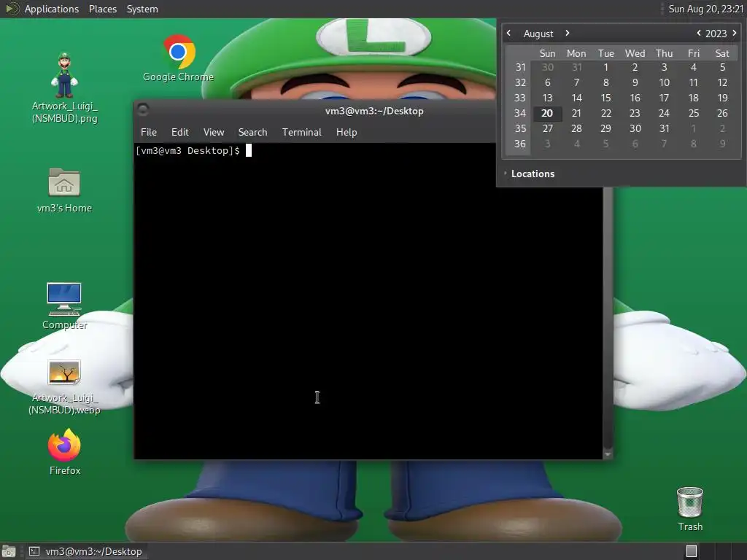Viewport: 747px width, 560px height.
Task: Open the terminal Help menu
Action: (347, 133)
